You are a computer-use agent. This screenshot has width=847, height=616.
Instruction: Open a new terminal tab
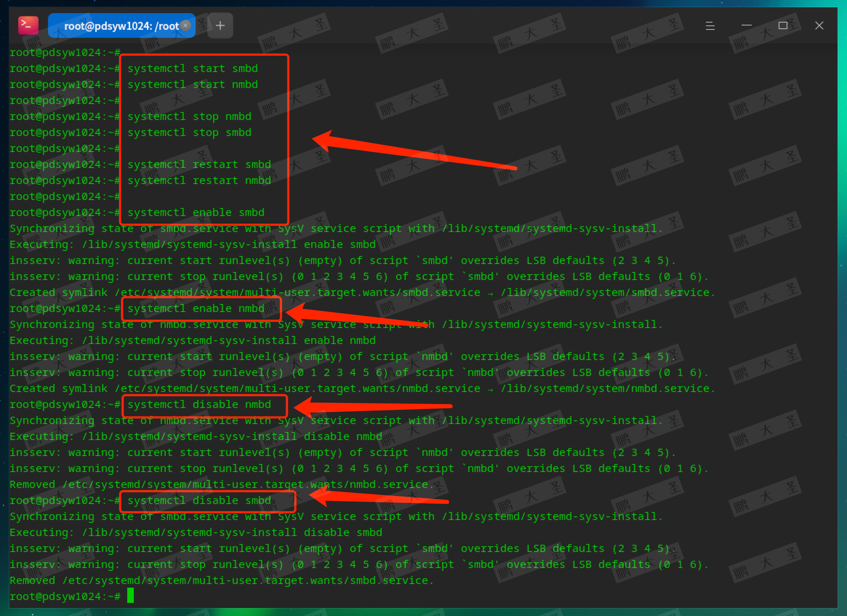click(220, 25)
